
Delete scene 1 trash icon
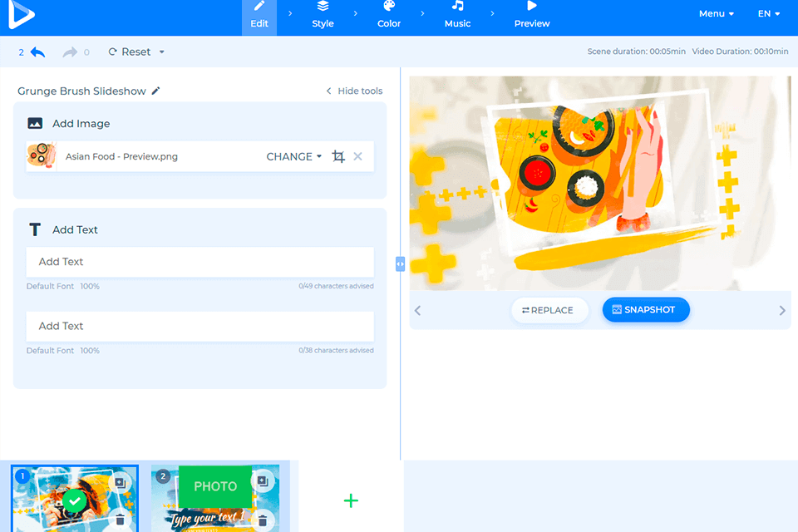(120, 520)
